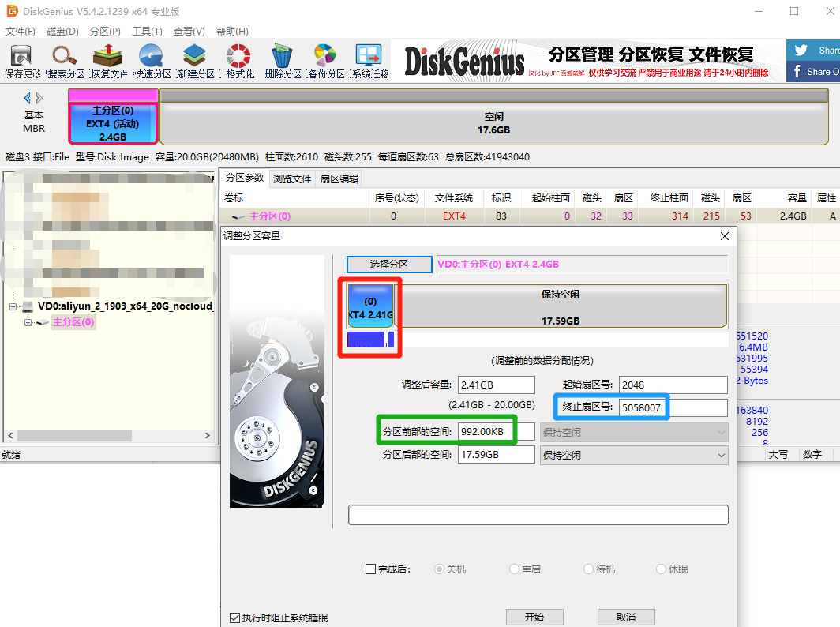
Task: Select the 休眠 radio option
Action: (661, 569)
